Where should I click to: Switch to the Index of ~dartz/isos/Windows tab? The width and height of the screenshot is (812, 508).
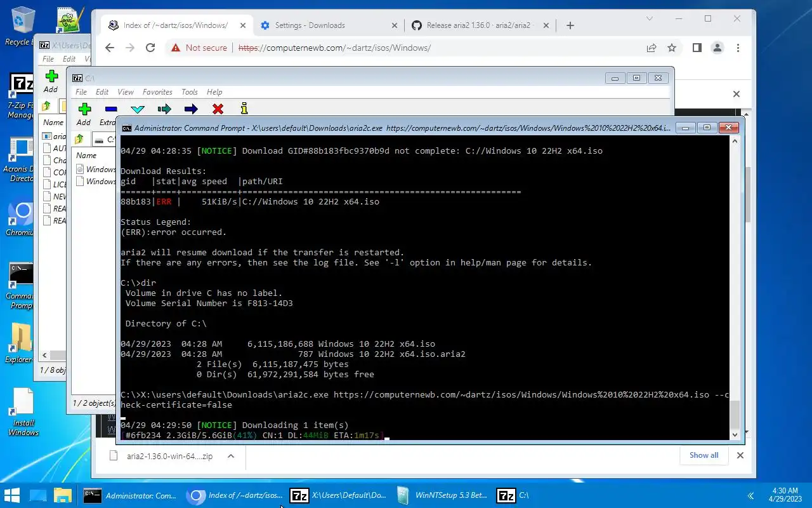pos(175,25)
